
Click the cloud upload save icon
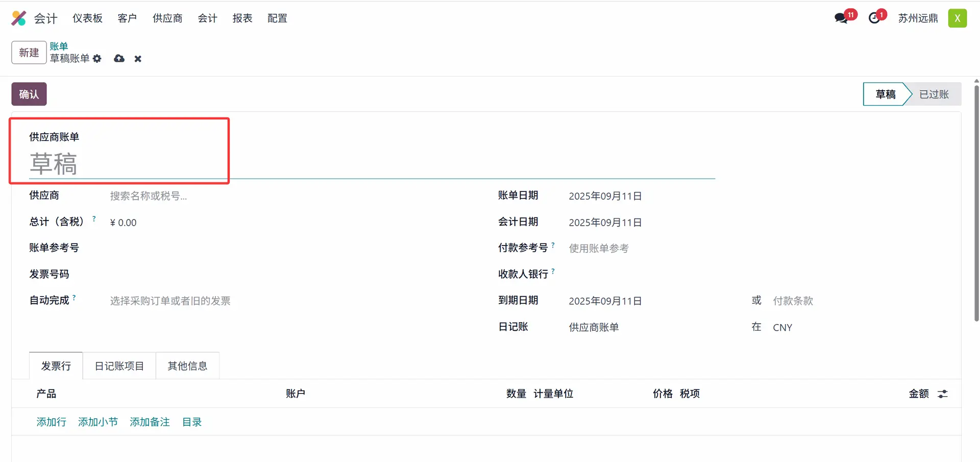coord(119,59)
